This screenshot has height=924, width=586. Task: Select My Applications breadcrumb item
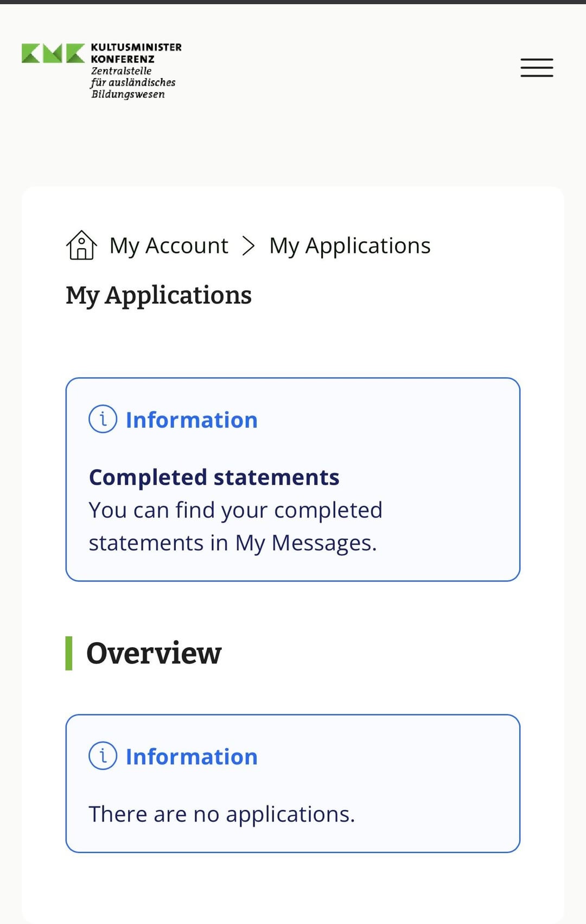pyautogui.click(x=349, y=246)
